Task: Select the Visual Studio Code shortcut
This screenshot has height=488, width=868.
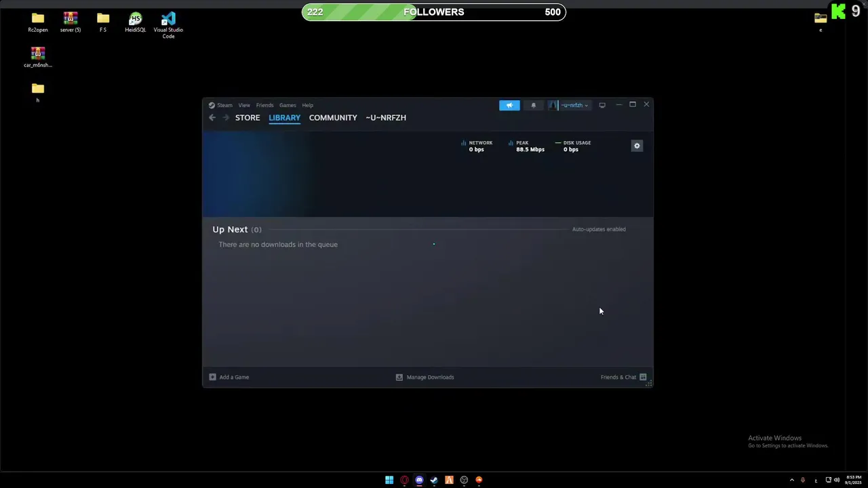Action: point(168,25)
